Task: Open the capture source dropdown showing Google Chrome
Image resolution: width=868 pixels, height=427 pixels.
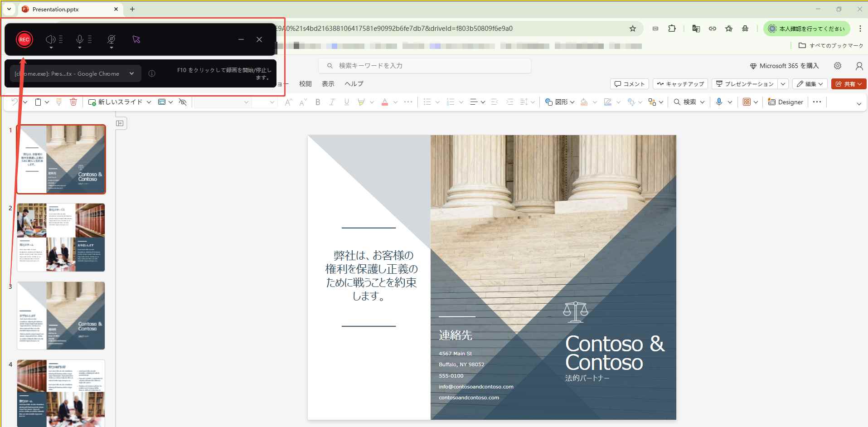Action: pos(131,73)
